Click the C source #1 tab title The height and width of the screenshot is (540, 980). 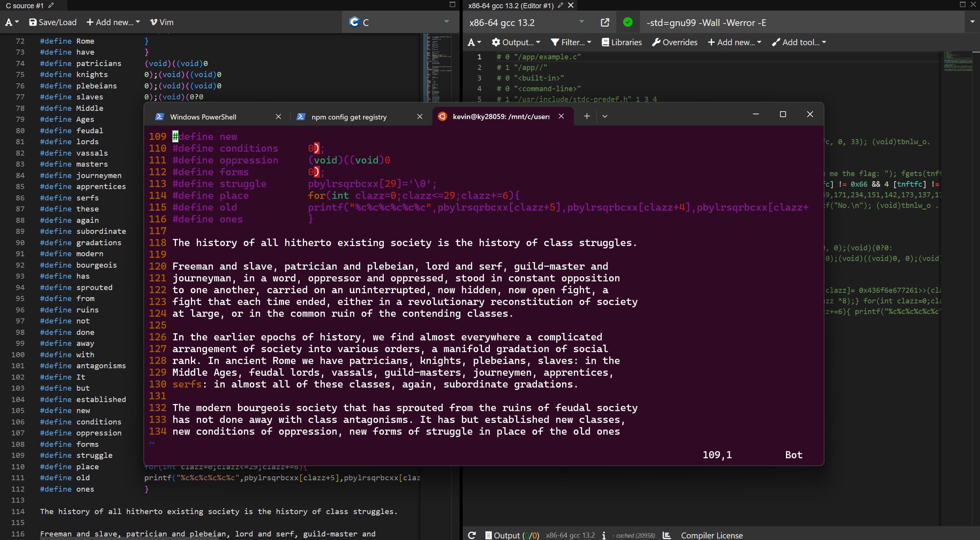click(24, 6)
